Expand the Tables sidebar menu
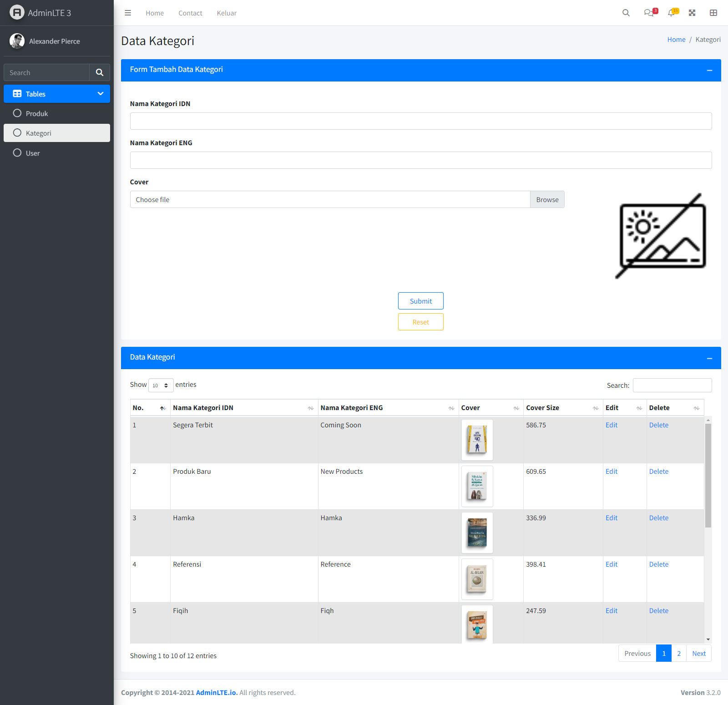728x705 pixels. (57, 94)
